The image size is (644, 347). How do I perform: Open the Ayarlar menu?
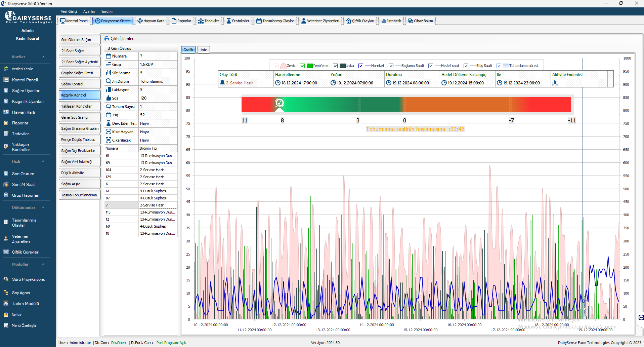click(x=89, y=11)
